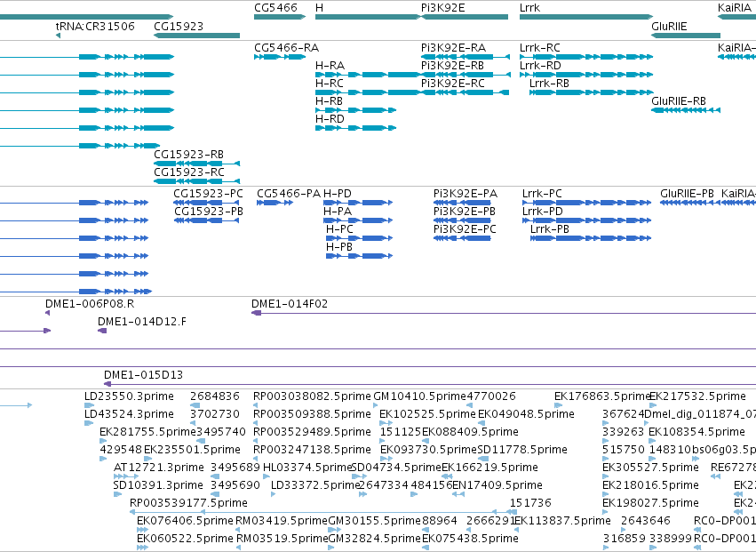This screenshot has width=756, height=552.
Task: Click the Lrrk-PD protein label
Action: point(543,212)
